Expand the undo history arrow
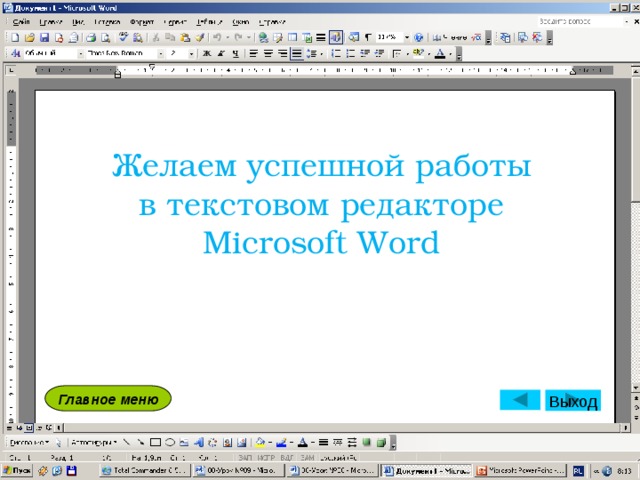 (227, 38)
